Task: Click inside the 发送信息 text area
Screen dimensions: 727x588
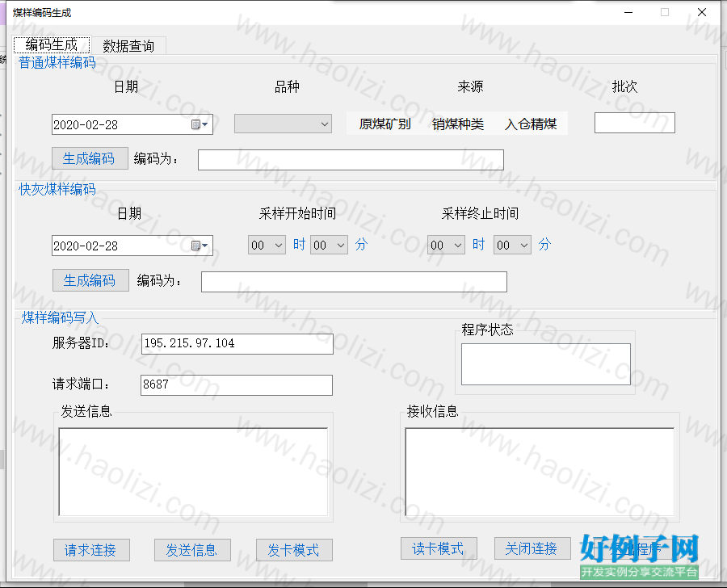Action: click(x=193, y=472)
